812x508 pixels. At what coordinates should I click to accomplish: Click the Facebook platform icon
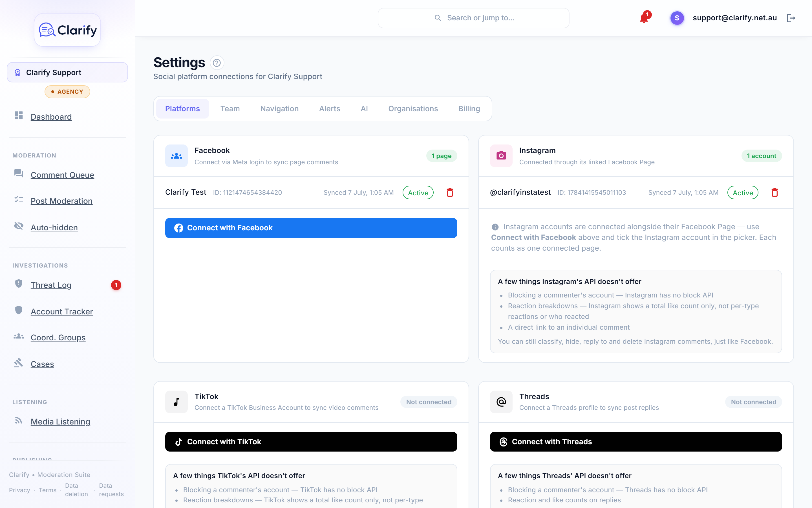pos(176,156)
